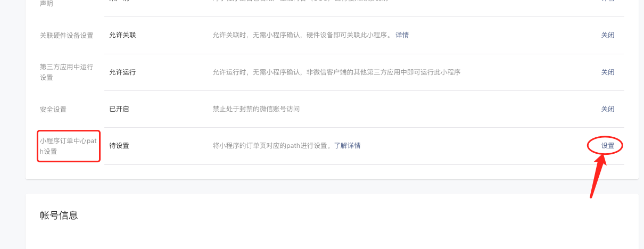
Task: Open 详情 link after 硬件设备 description
Action: 402,35
